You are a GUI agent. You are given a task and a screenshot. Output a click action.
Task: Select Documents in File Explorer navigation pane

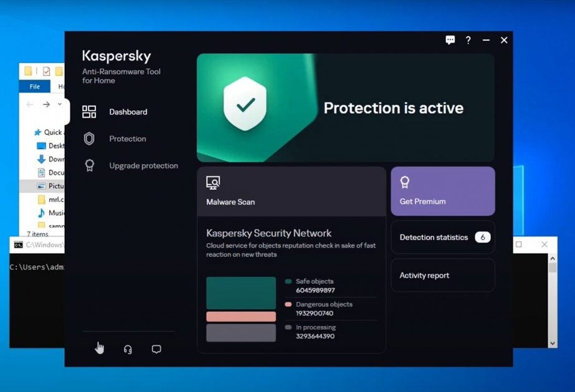click(51, 172)
